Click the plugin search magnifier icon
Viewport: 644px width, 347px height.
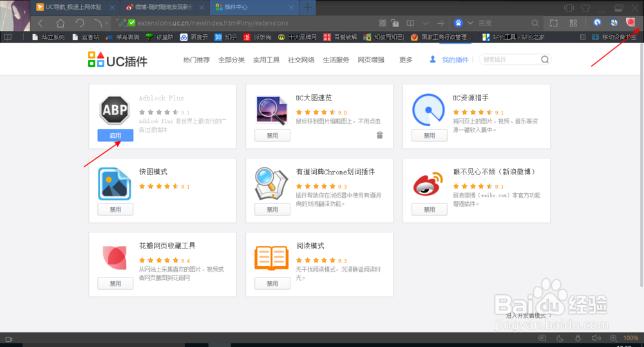(x=545, y=59)
